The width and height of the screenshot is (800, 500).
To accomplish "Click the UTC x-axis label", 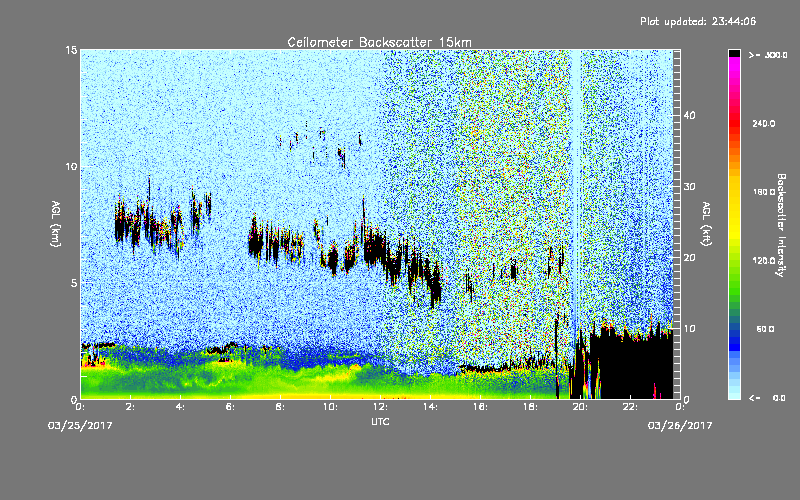I will pos(380,421).
